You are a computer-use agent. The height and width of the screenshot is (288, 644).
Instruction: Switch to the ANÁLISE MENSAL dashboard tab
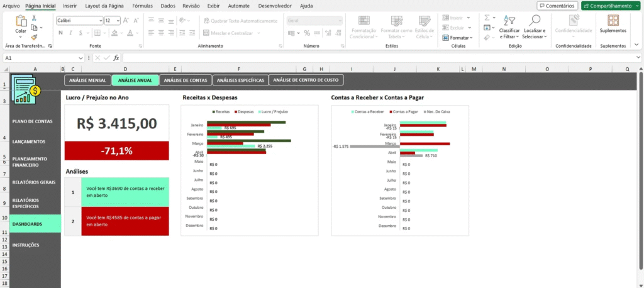(x=87, y=80)
